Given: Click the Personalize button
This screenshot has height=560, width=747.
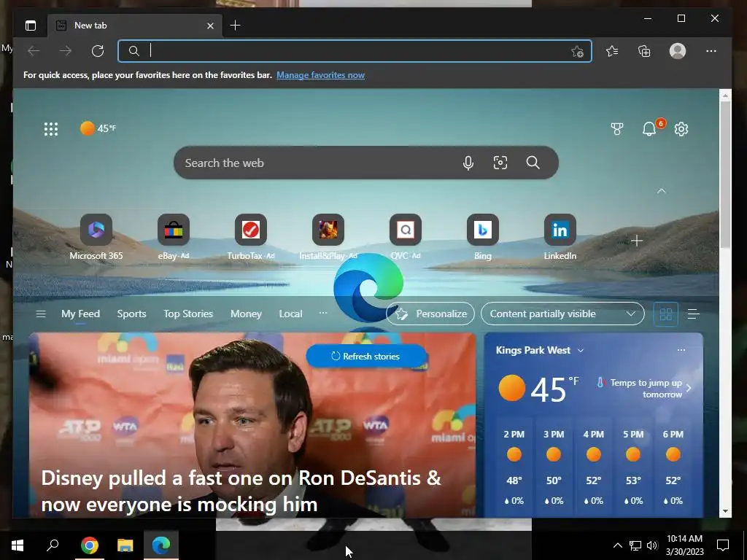Looking at the screenshot, I should (x=430, y=314).
